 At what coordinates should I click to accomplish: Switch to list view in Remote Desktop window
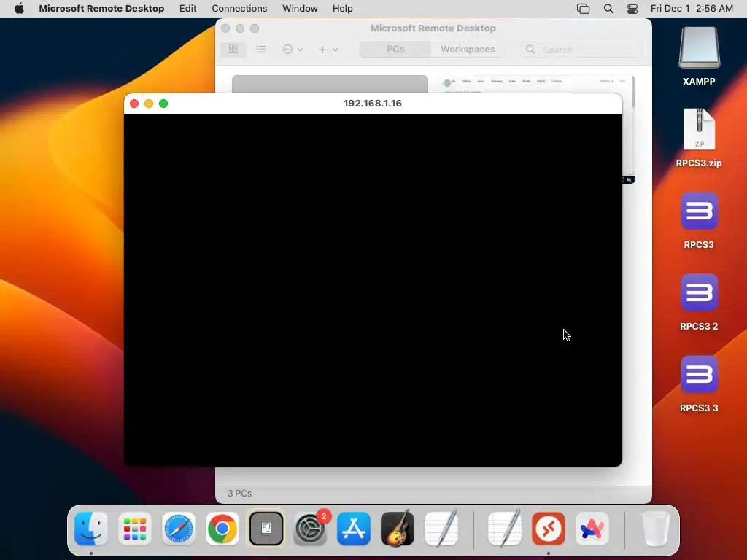(x=260, y=49)
